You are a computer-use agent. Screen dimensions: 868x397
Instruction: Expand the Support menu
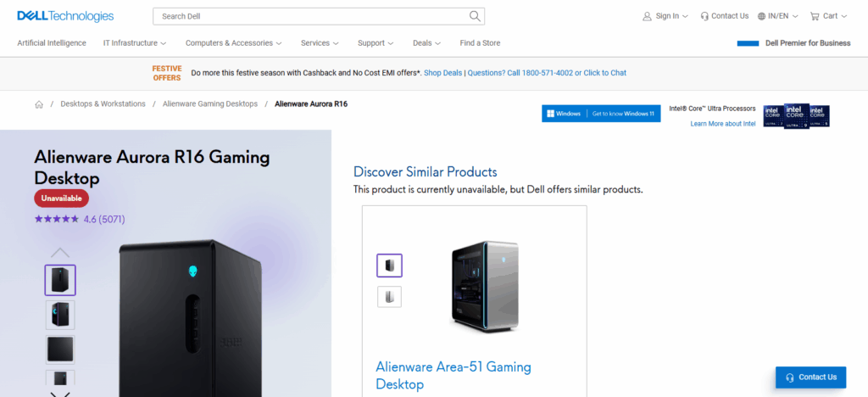coord(376,43)
